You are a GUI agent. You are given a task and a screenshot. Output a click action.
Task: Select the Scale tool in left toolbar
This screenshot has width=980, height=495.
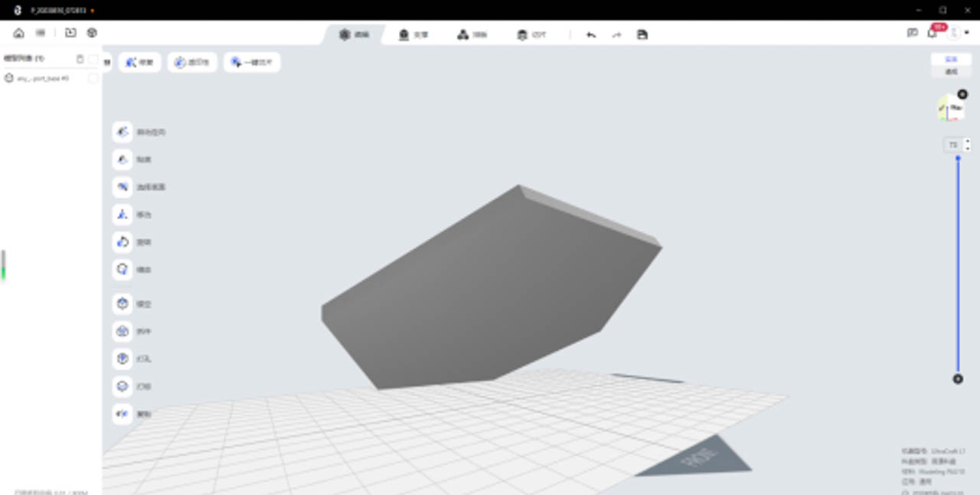point(122,270)
